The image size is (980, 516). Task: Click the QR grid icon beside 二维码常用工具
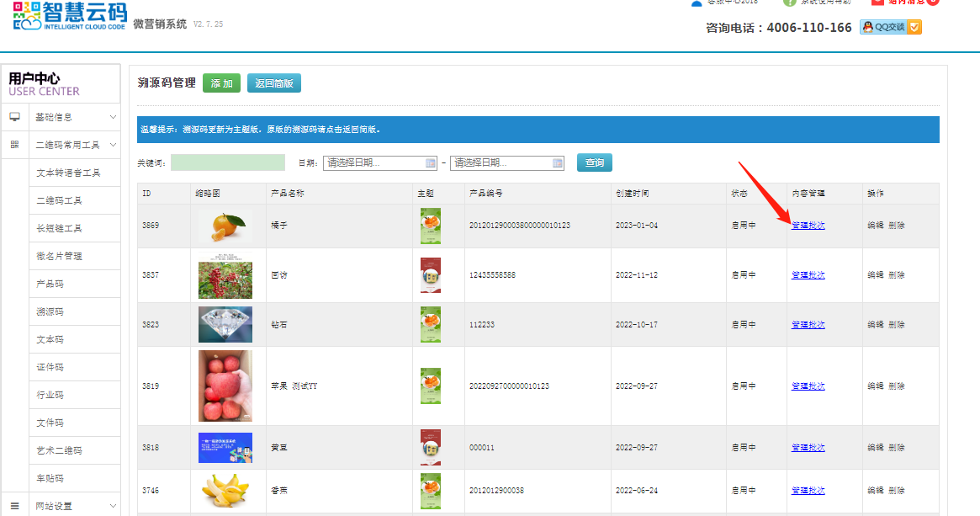click(x=14, y=145)
